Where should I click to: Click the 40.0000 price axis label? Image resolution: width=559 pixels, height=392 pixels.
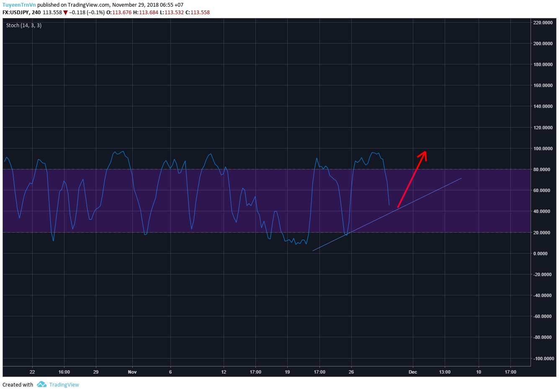542,211
